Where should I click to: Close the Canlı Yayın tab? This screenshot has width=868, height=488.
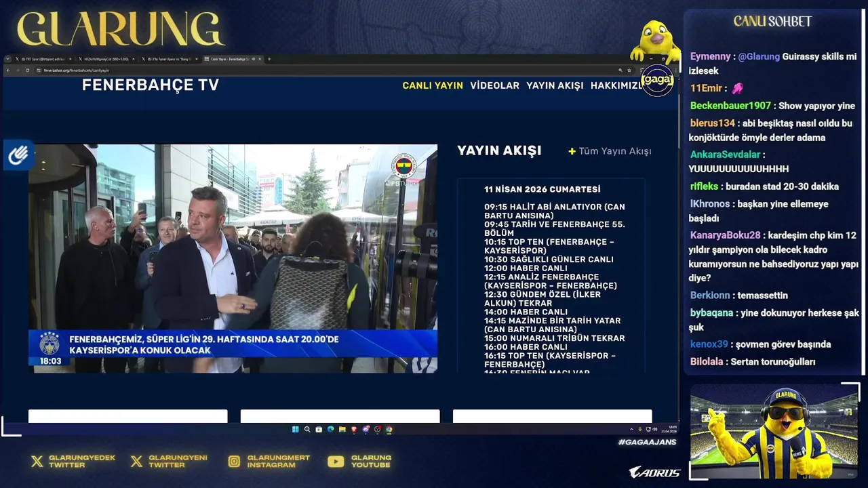260,59
